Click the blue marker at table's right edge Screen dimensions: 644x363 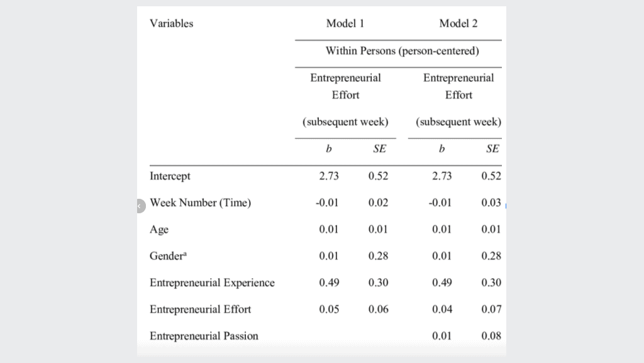(x=506, y=206)
